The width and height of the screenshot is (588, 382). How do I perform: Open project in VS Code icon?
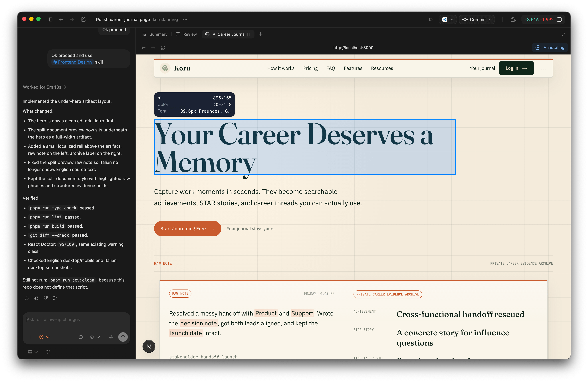pos(445,20)
